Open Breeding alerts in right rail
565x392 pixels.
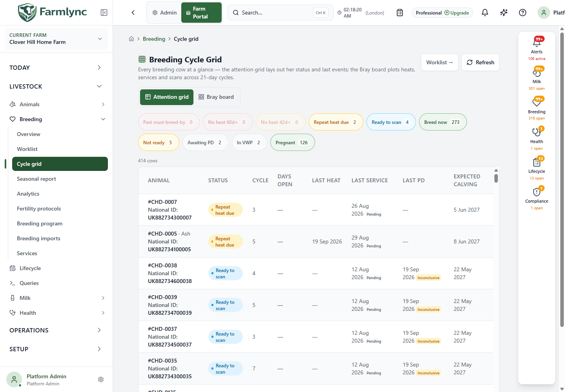coord(537,108)
